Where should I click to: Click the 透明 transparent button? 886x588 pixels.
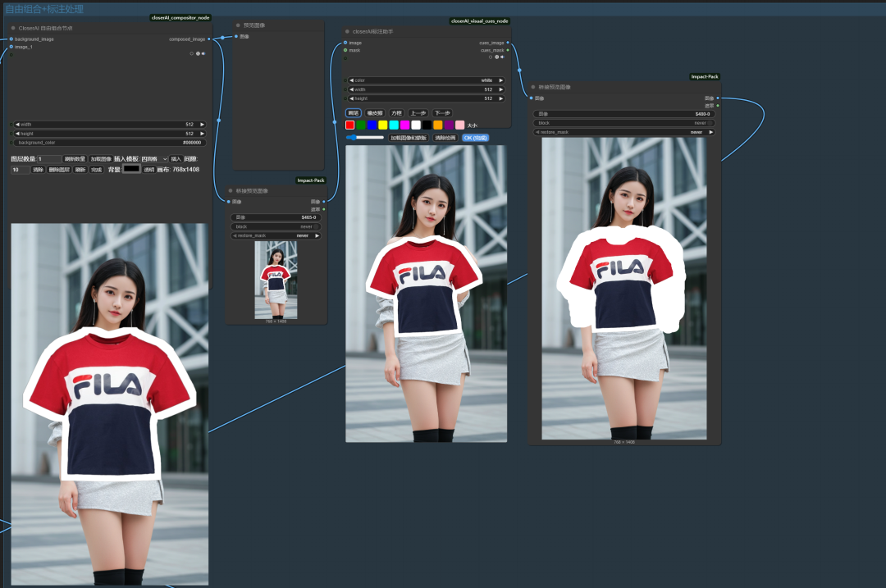pyautogui.click(x=149, y=170)
